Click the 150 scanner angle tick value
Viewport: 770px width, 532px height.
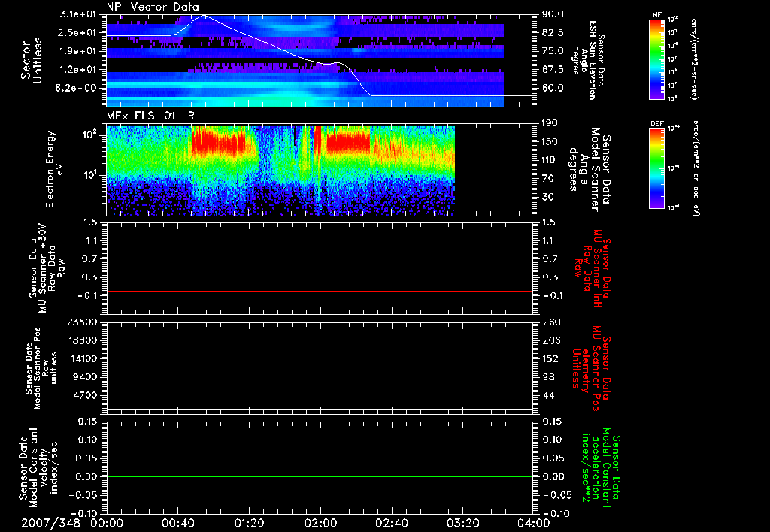pos(550,141)
